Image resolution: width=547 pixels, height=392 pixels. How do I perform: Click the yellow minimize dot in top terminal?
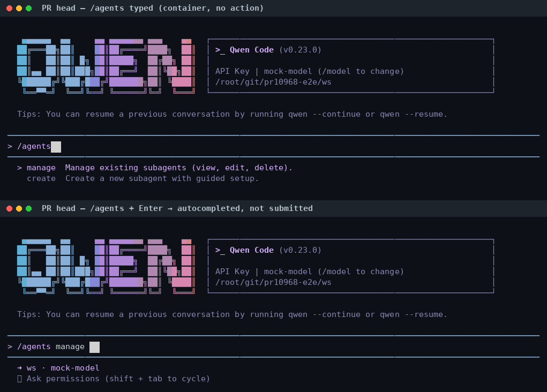coord(19,9)
